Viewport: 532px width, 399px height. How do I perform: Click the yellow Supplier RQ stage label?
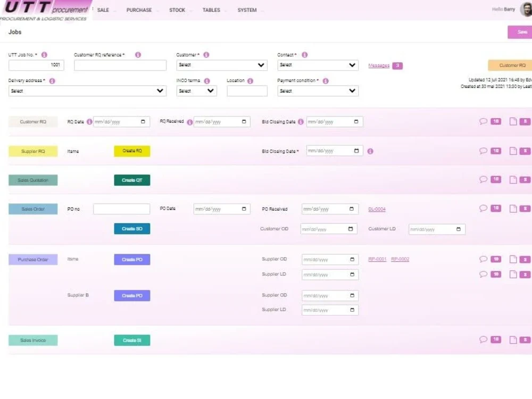33,151
